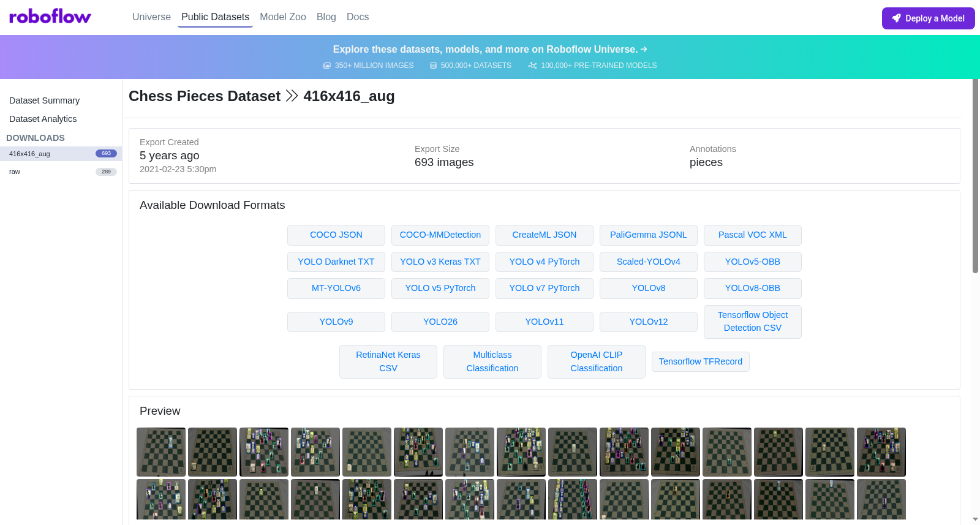Open Dataset Summary in the sidebar
Viewport: 980px width, 525px height.
click(x=44, y=100)
